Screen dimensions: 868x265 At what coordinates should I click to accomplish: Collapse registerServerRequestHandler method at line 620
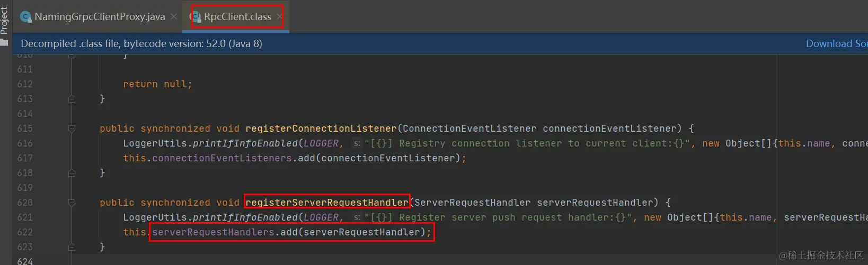pos(72,203)
